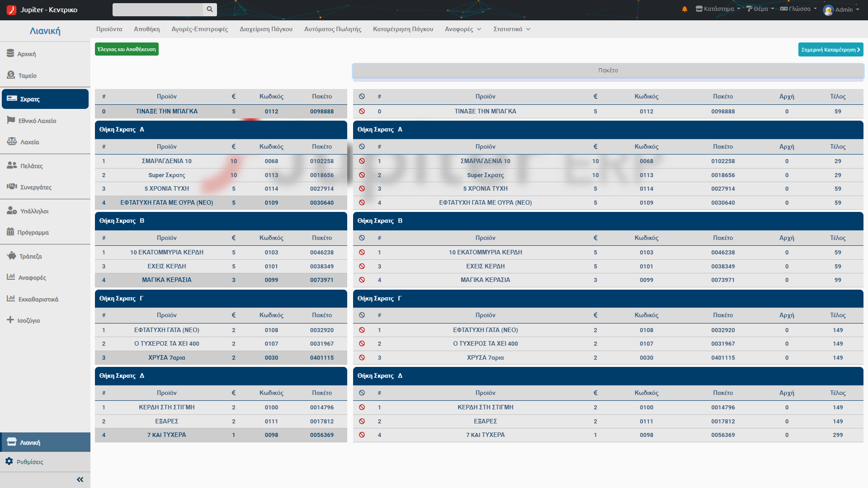Click the notification bell icon
The width and height of the screenshot is (868, 488).
[x=684, y=9]
